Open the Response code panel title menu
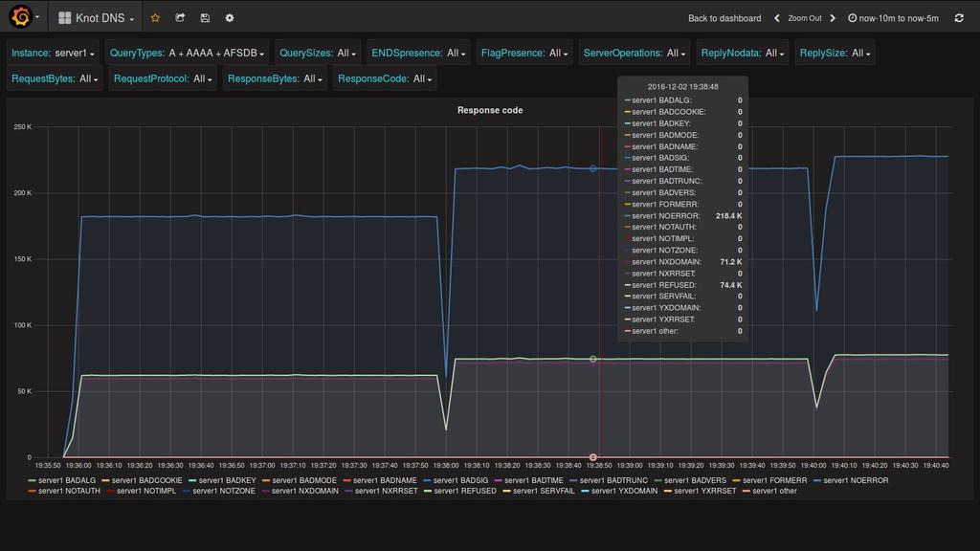Viewport: 980px width, 551px height. (x=490, y=110)
